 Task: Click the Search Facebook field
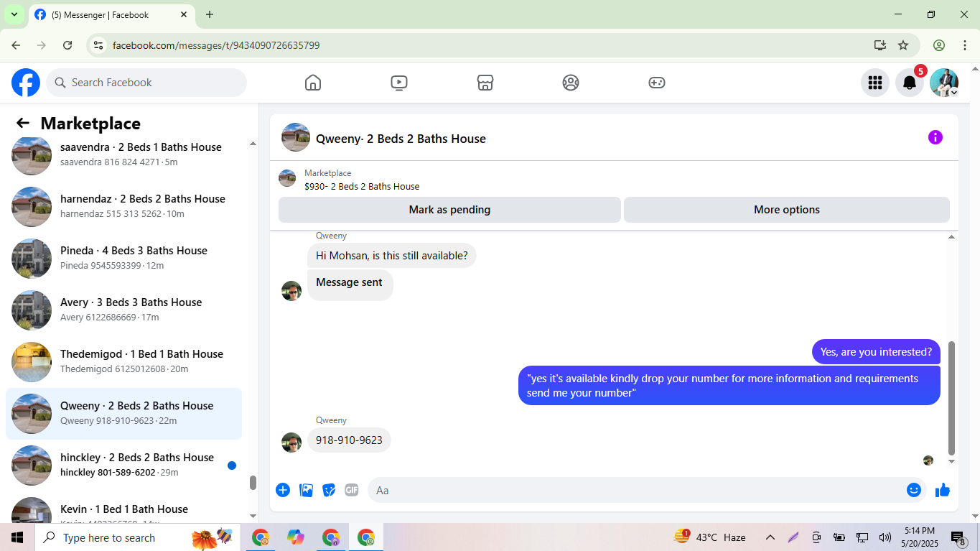[146, 83]
